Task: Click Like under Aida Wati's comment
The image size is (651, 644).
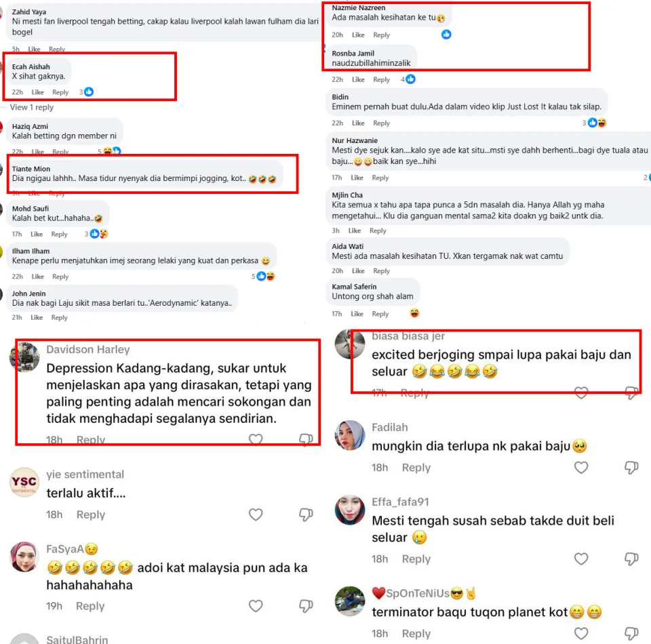Action: (358, 271)
